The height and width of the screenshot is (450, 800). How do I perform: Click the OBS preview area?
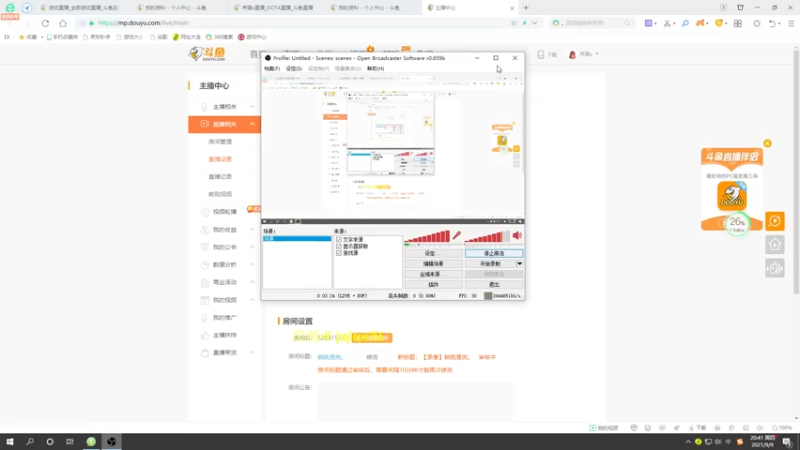[x=393, y=147]
